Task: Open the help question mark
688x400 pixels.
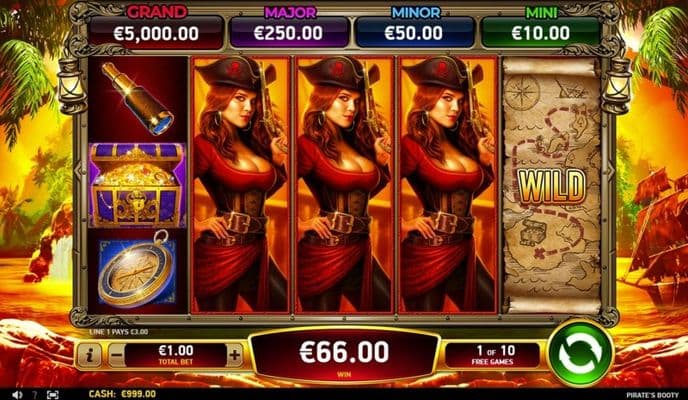Action: [35, 394]
